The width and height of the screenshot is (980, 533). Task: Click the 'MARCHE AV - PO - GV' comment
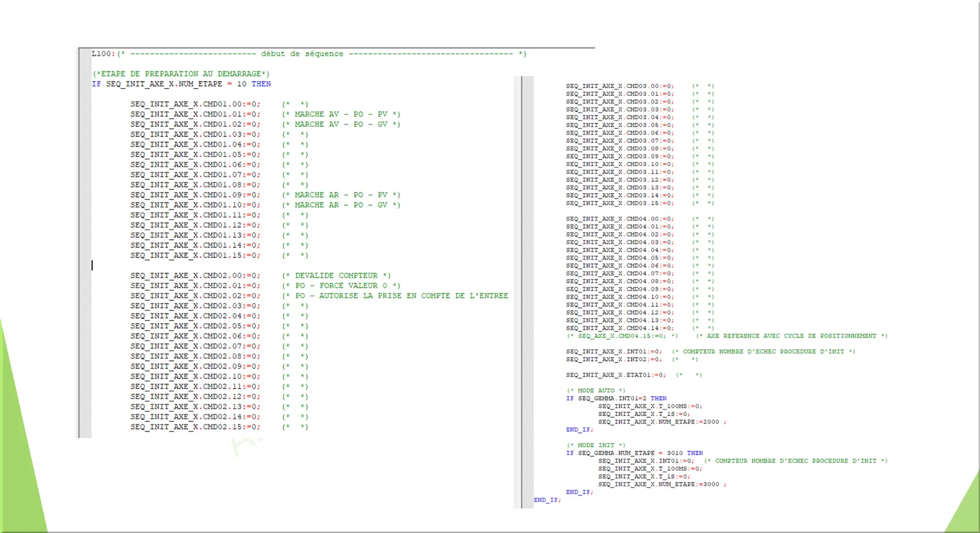pos(341,125)
